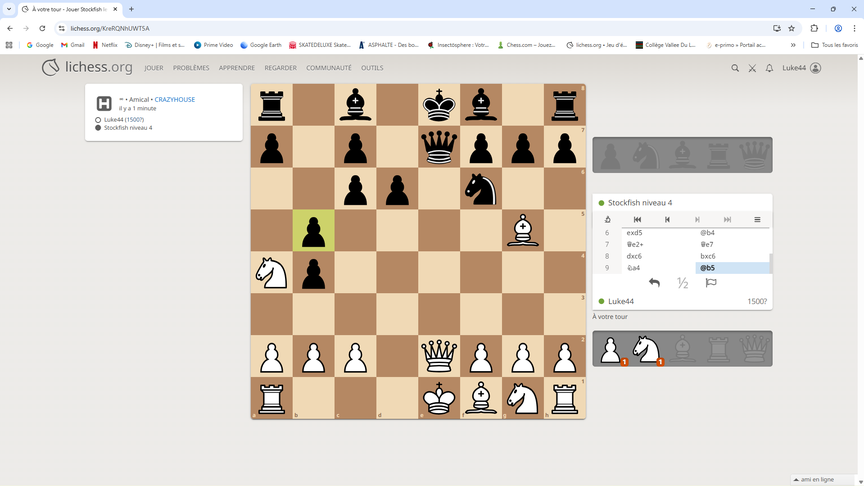Screen dimensions: 864x486
Task: Open the JOUER menu
Action: tap(153, 68)
